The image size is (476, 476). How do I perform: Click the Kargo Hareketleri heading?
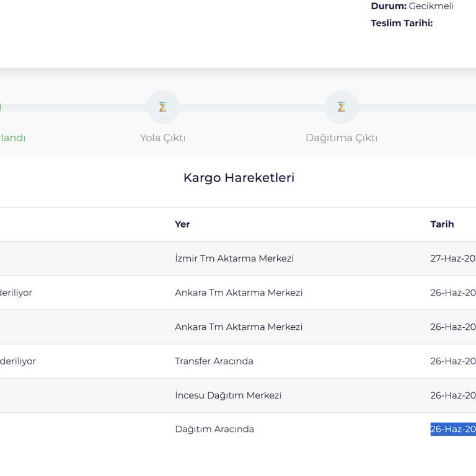(x=239, y=178)
